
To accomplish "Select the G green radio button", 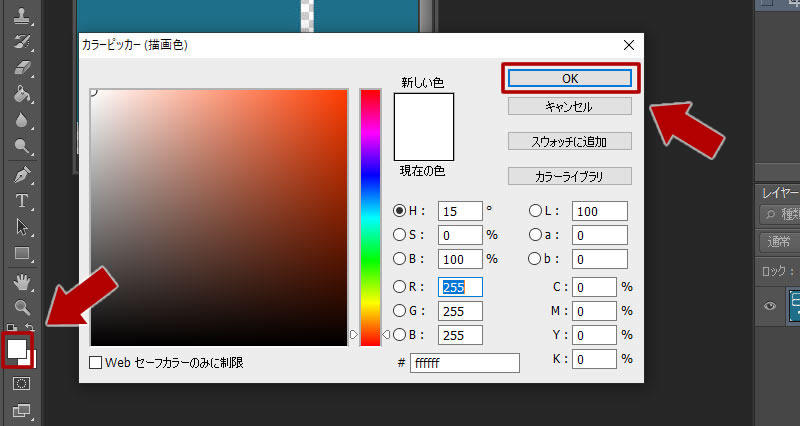I will coord(399,310).
